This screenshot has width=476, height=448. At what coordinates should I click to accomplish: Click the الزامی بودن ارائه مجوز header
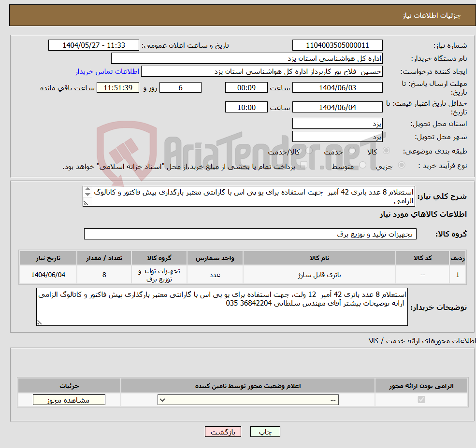coord(421,386)
